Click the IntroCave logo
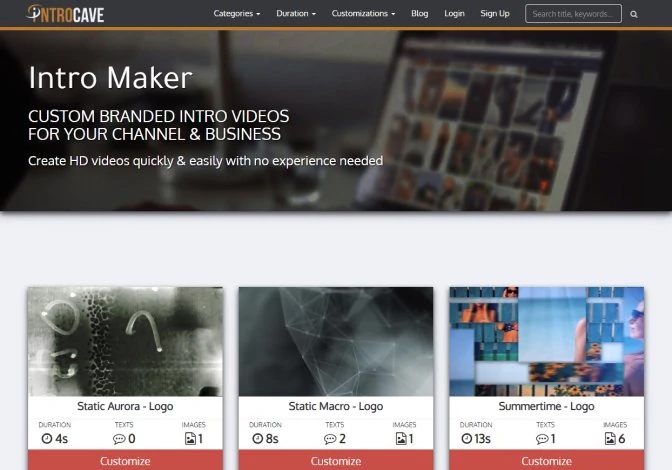This screenshot has width=672, height=470. tap(65, 14)
